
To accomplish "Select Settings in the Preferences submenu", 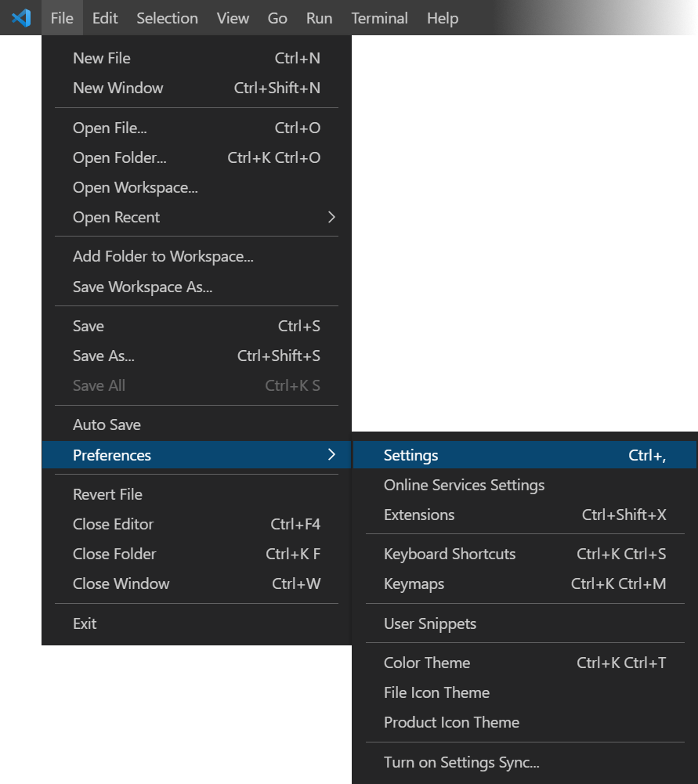I will [x=411, y=456].
